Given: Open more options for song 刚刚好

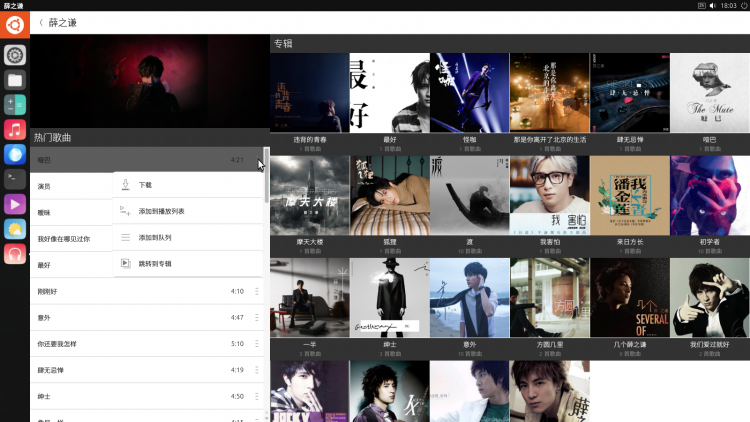Looking at the screenshot, I should click(257, 291).
